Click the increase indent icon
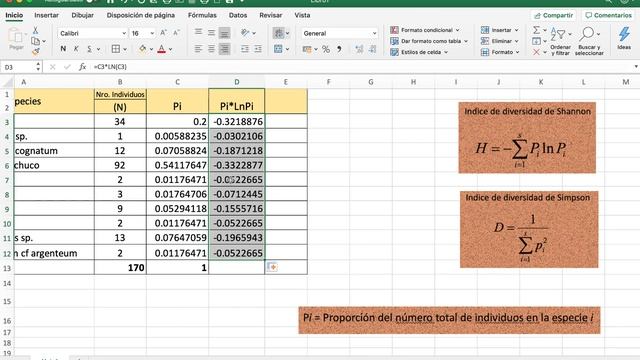Image resolution: width=640 pixels, height=360 pixels. point(258,49)
